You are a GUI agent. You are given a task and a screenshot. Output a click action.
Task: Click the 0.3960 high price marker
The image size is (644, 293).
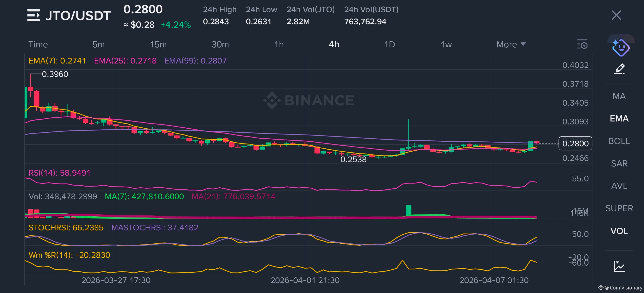[55, 74]
